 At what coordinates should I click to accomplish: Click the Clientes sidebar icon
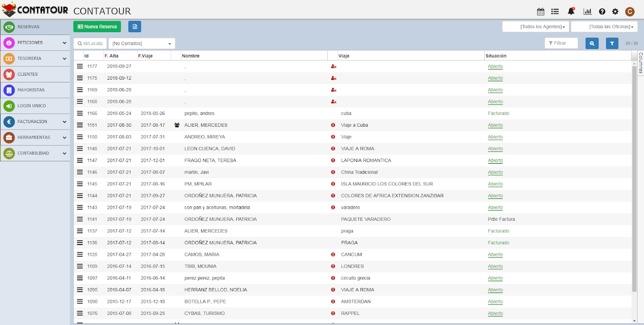[9, 74]
